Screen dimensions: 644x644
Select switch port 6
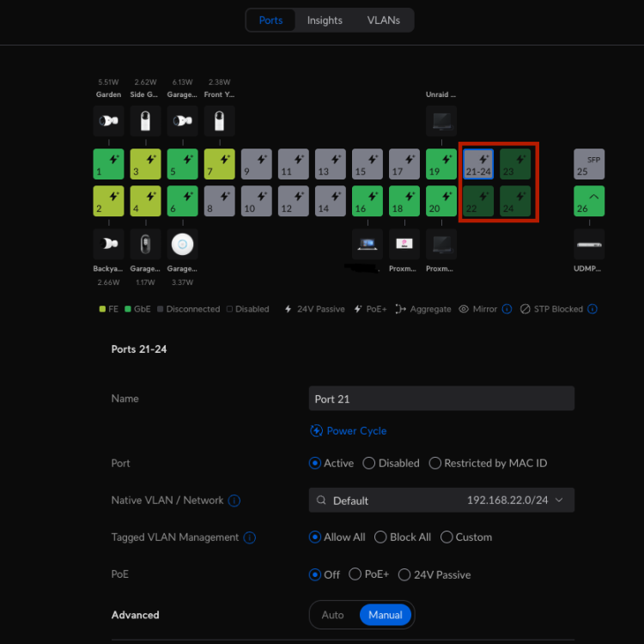tap(182, 201)
